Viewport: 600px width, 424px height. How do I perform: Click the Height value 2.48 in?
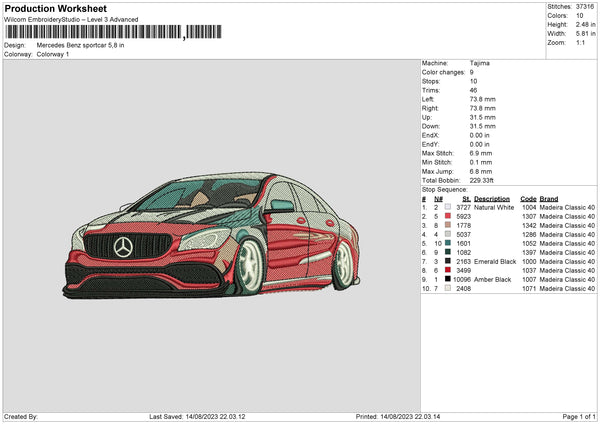[586, 24]
